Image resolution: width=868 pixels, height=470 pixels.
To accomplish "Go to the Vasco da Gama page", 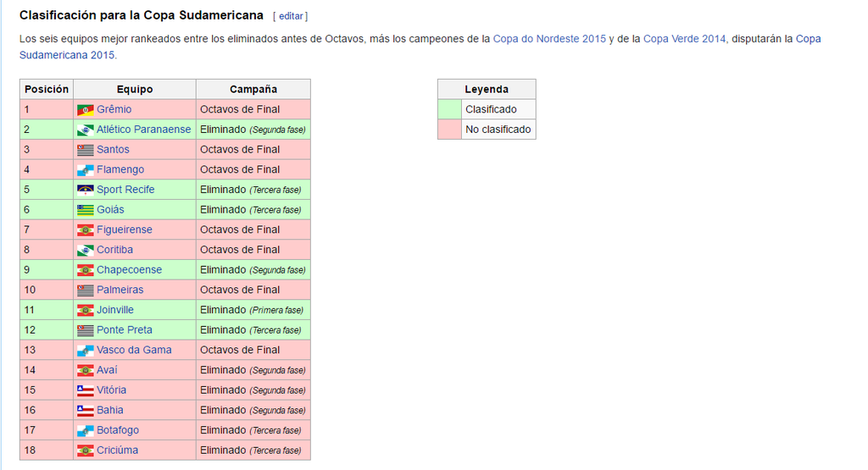I will 134,350.
